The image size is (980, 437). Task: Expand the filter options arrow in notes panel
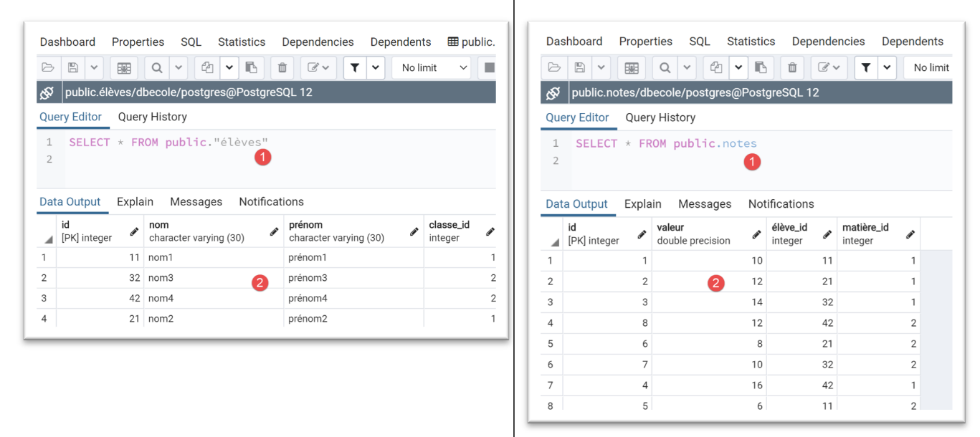click(887, 68)
